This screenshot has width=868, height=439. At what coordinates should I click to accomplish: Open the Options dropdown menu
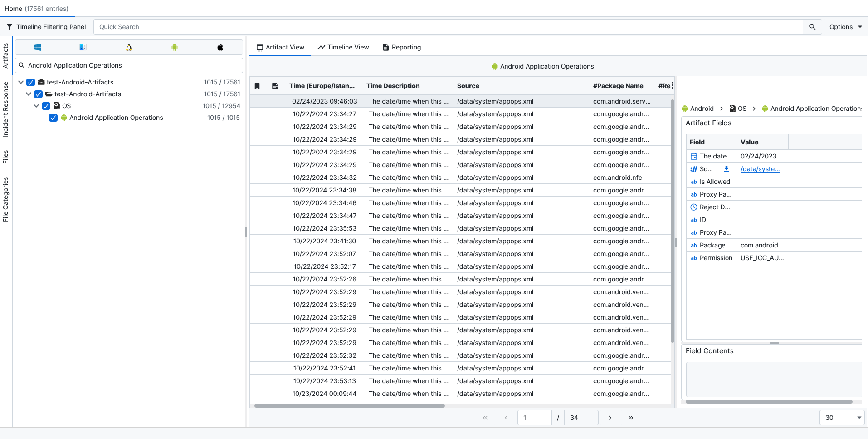(x=845, y=27)
